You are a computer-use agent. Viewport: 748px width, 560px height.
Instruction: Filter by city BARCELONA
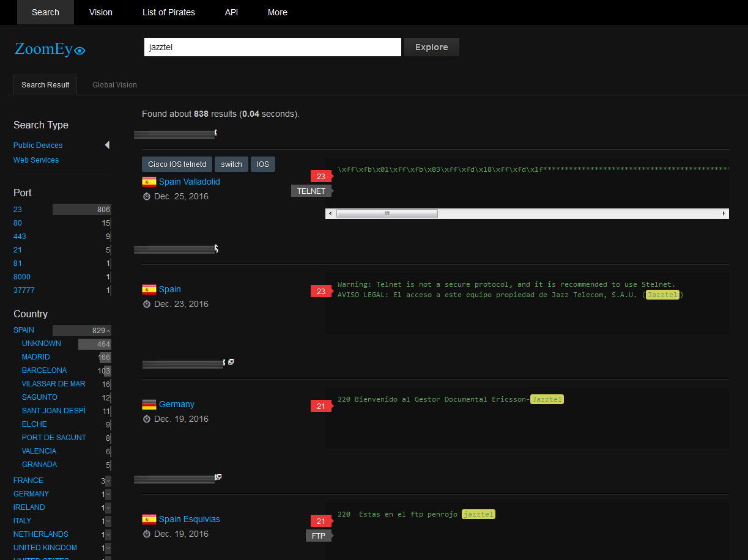click(x=45, y=370)
